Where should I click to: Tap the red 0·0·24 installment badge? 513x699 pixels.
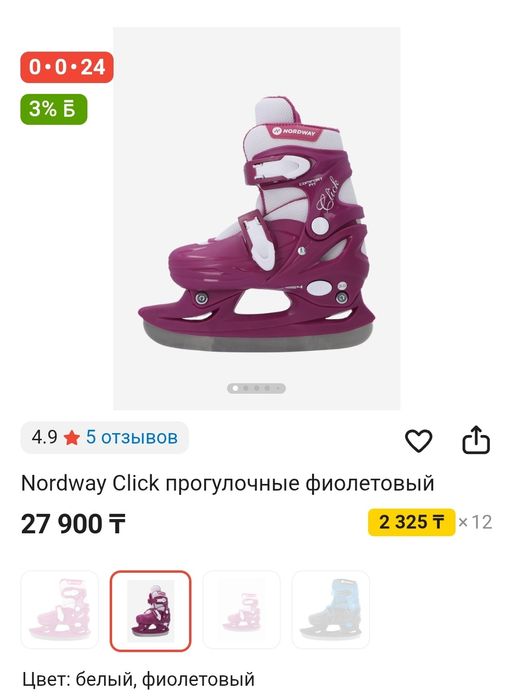pyautogui.click(x=67, y=67)
